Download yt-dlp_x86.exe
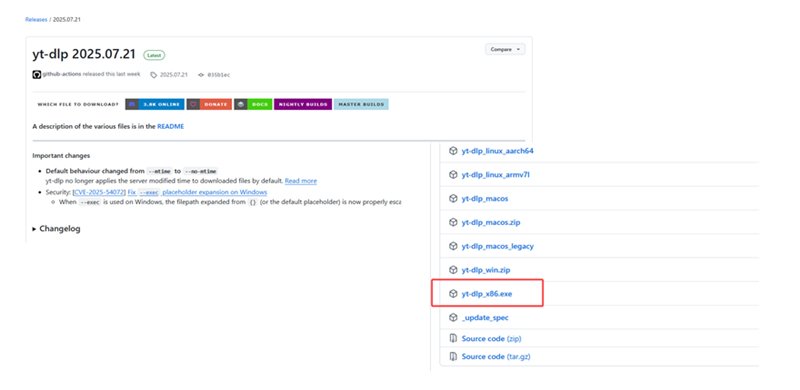 coord(486,294)
